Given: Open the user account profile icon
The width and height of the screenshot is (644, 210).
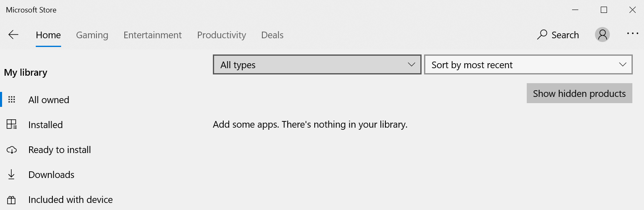Looking at the screenshot, I should coord(602,35).
